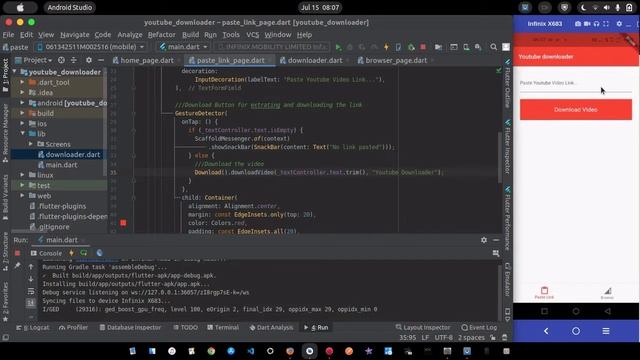Open the Refactor menu
640x360 pixels.
click(x=162, y=35)
